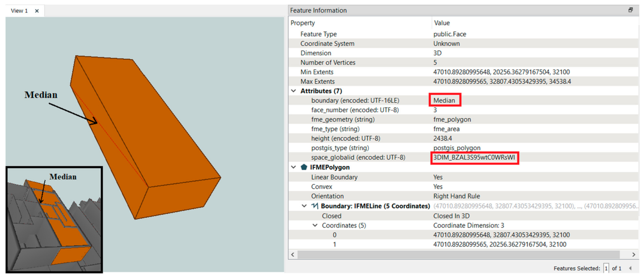The image size is (644, 279).
Task: Click the IFMEPolygon pentagon icon
Action: pos(304,167)
